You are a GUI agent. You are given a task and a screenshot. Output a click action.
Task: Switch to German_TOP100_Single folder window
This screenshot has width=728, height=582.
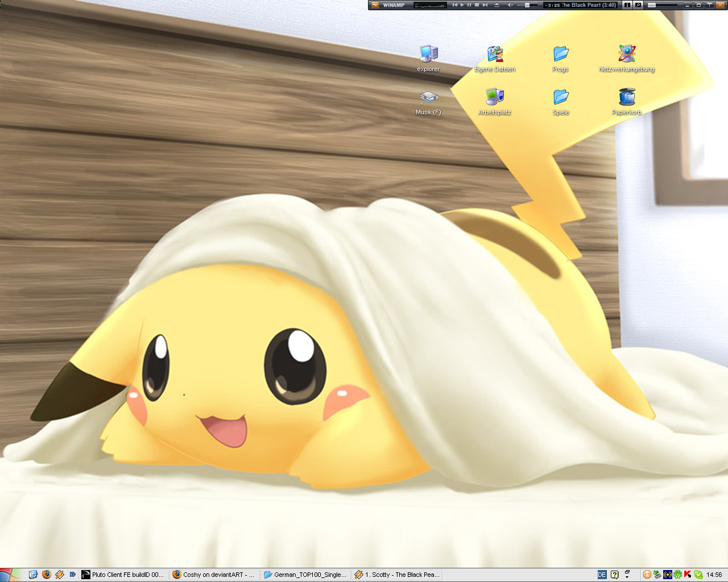pyautogui.click(x=305, y=575)
